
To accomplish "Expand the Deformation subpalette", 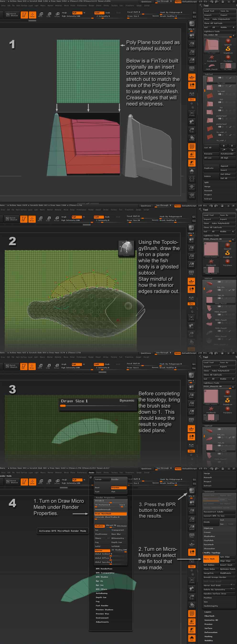I will [x=211, y=632].
